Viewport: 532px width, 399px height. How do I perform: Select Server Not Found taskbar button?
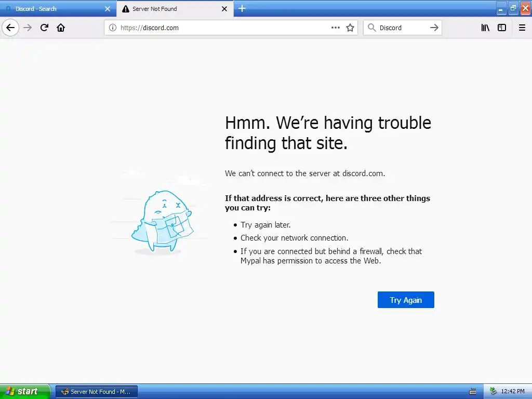(97, 392)
